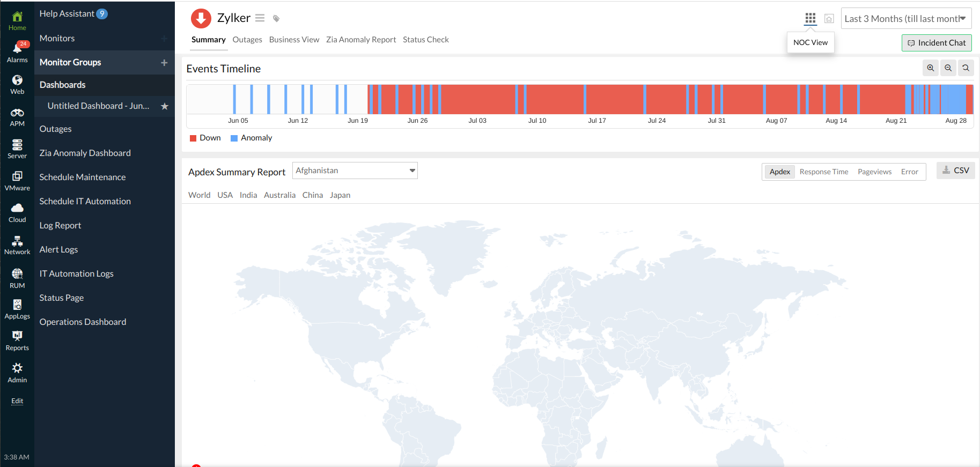
Task: Open the Network monitoring icon
Action: coord(17,245)
